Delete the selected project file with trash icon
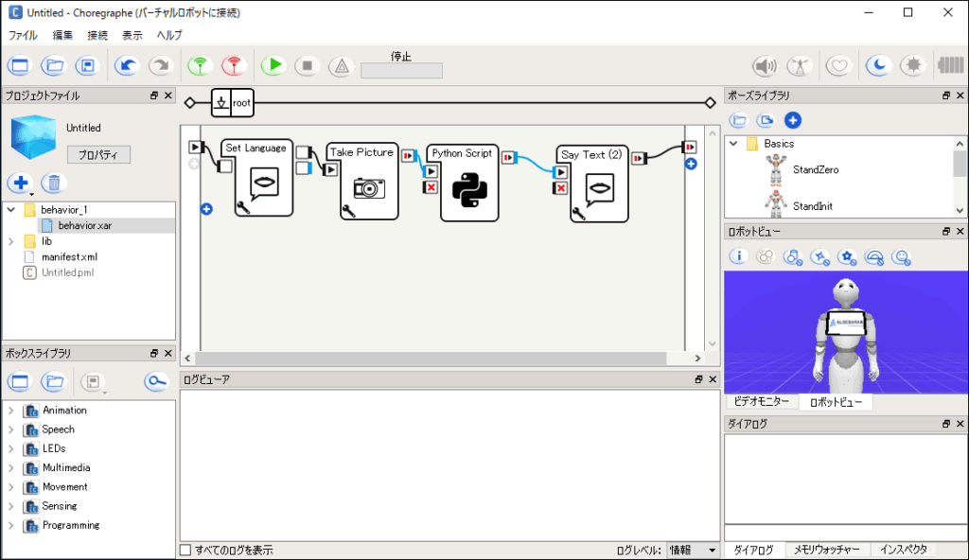This screenshot has width=969, height=560. click(54, 183)
